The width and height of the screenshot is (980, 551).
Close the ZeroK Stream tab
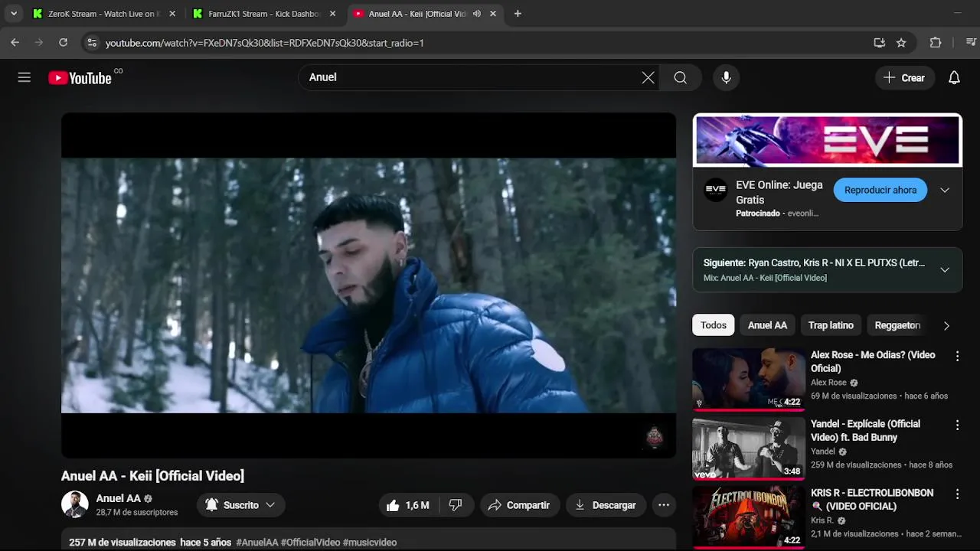pos(172,14)
